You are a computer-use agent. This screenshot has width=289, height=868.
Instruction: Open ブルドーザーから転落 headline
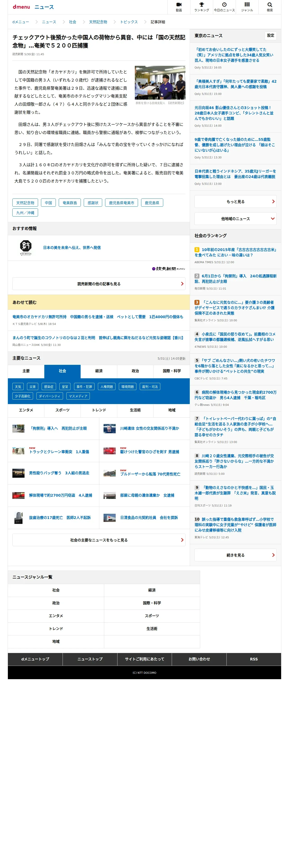(150, 474)
